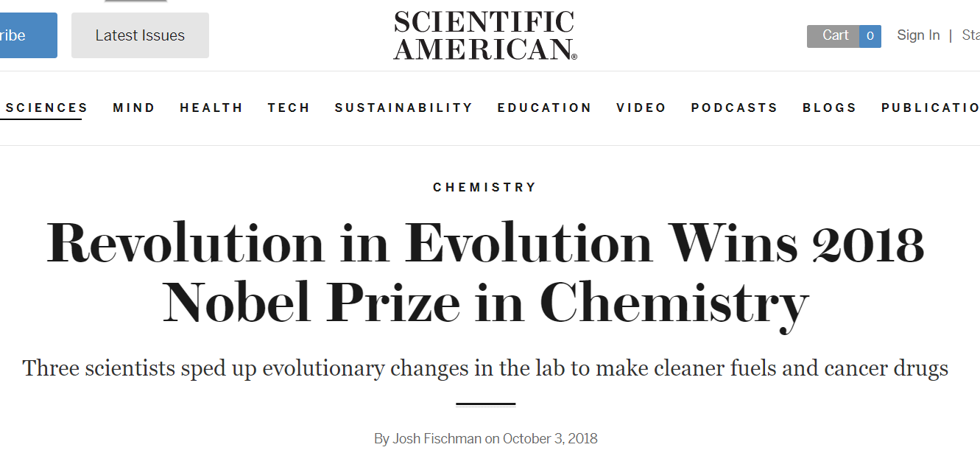The width and height of the screenshot is (980, 450).
Task: Go to the Education section
Action: [x=544, y=108]
